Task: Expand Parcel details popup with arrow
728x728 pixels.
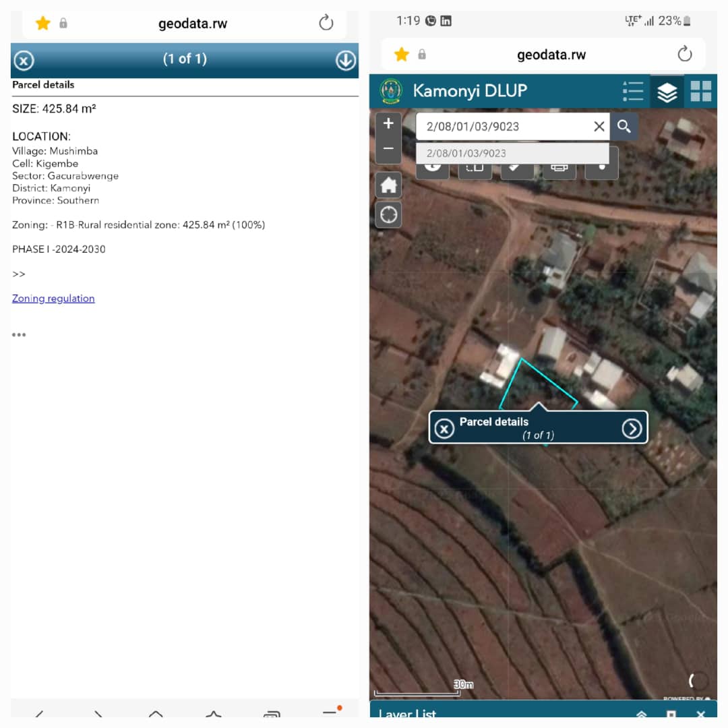Action: tap(632, 428)
